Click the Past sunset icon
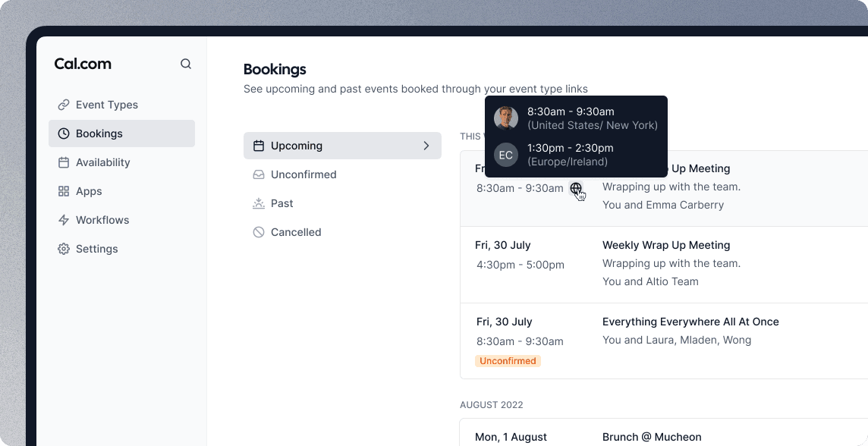This screenshot has width=868, height=446. 259,203
